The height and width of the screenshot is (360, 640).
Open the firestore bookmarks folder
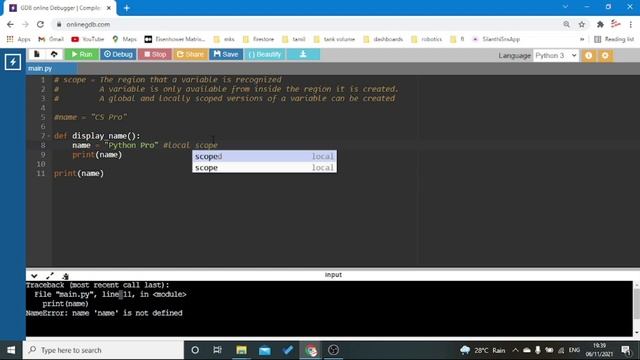[258, 39]
